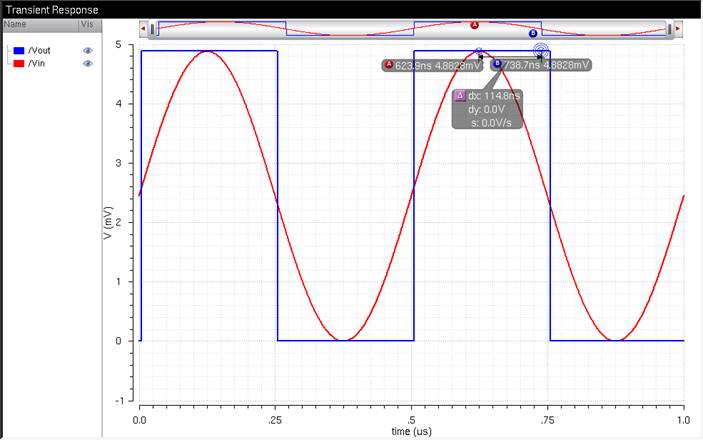The width and height of the screenshot is (703, 440).
Task: Select the /Vin trace name in legend
Action: (36, 64)
